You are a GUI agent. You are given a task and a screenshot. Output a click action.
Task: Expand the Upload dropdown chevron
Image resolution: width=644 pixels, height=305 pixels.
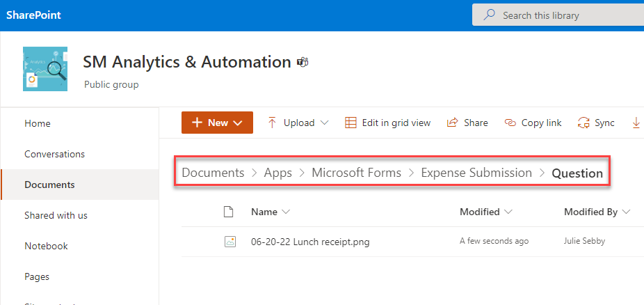pos(324,123)
